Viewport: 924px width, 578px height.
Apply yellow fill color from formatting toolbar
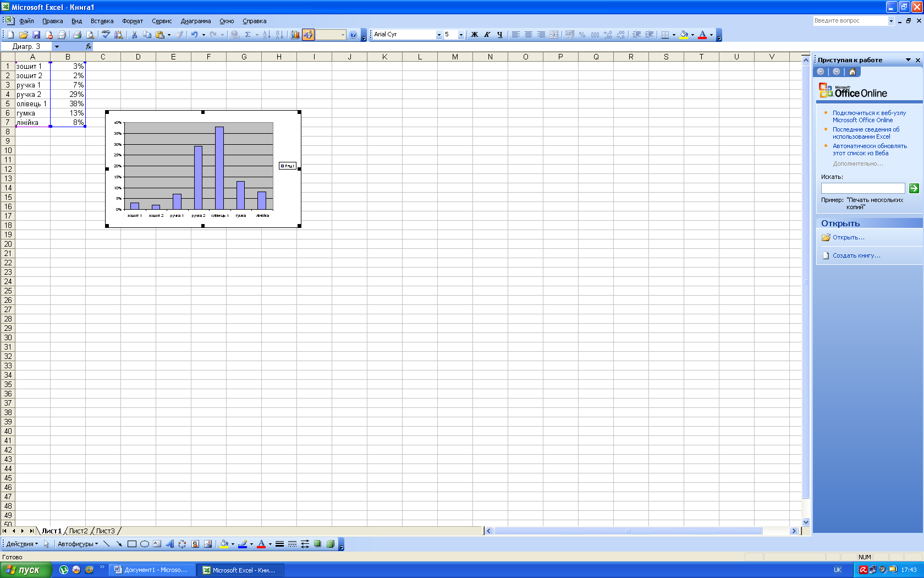coord(684,35)
